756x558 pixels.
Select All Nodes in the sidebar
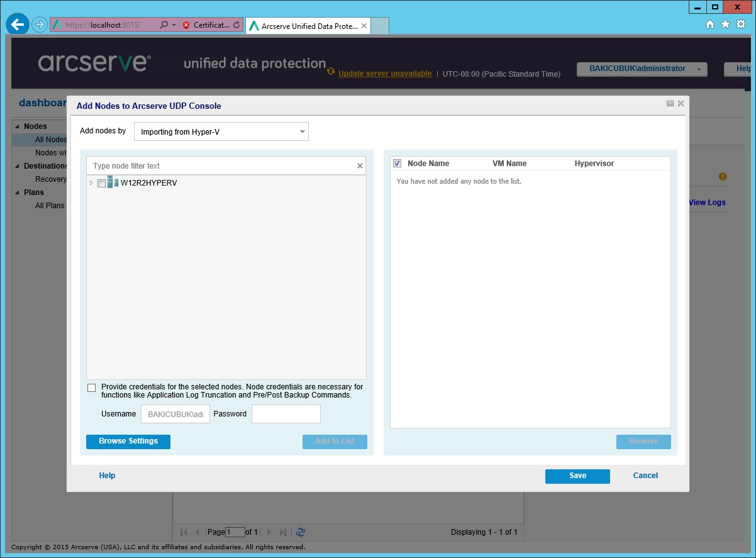pos(50,140)
